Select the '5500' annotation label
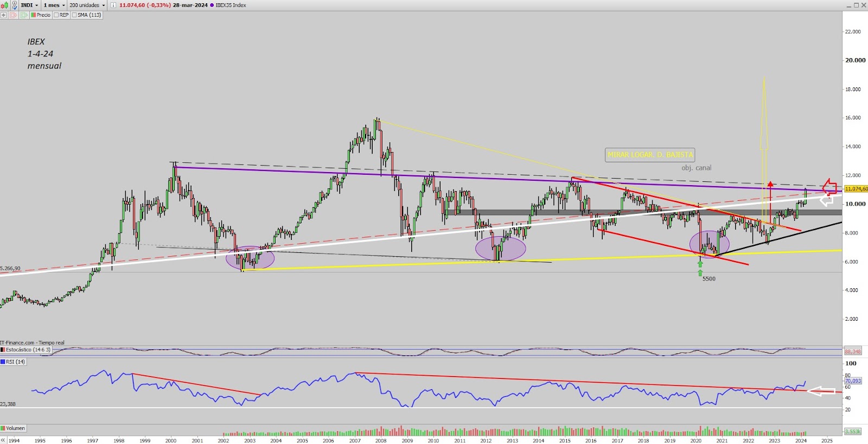 (x=709, y=278)
